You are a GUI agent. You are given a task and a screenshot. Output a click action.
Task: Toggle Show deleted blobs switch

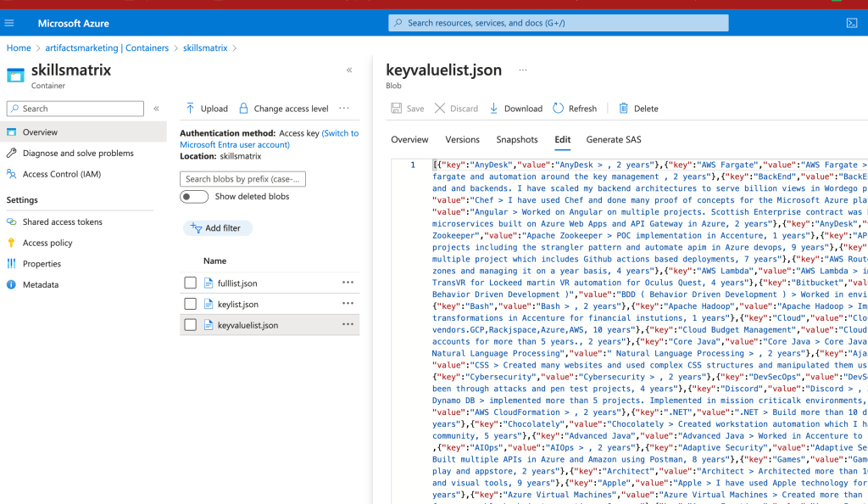click(194, 197)
